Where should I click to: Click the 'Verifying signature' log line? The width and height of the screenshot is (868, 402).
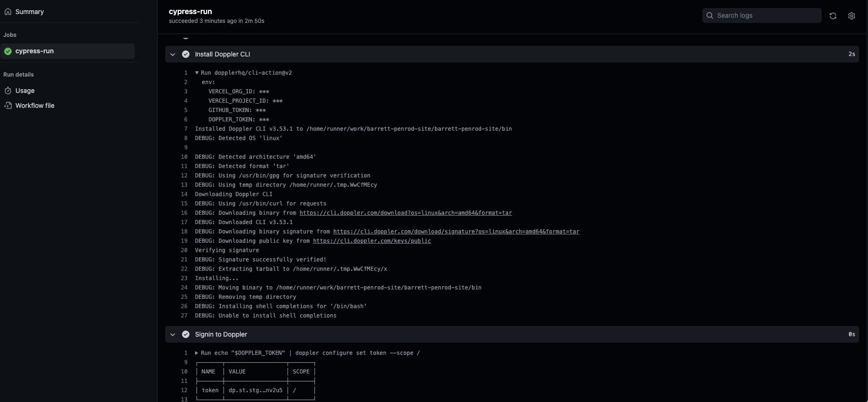tap(227, 250)
